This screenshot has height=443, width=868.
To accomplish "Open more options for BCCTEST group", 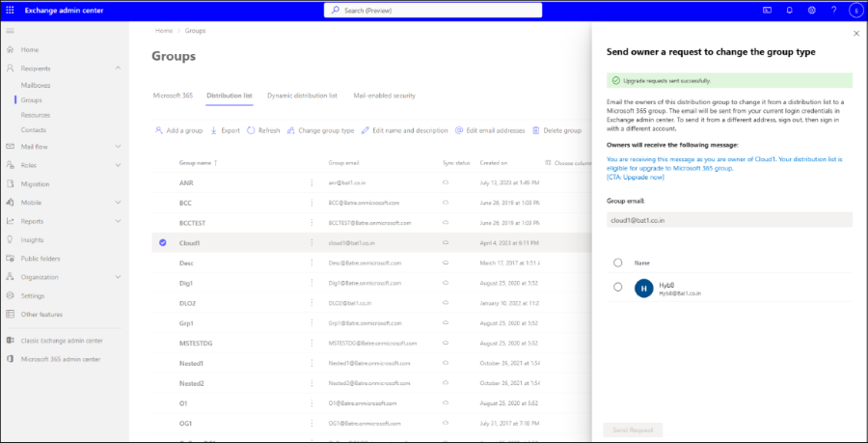I will point(312,223).
